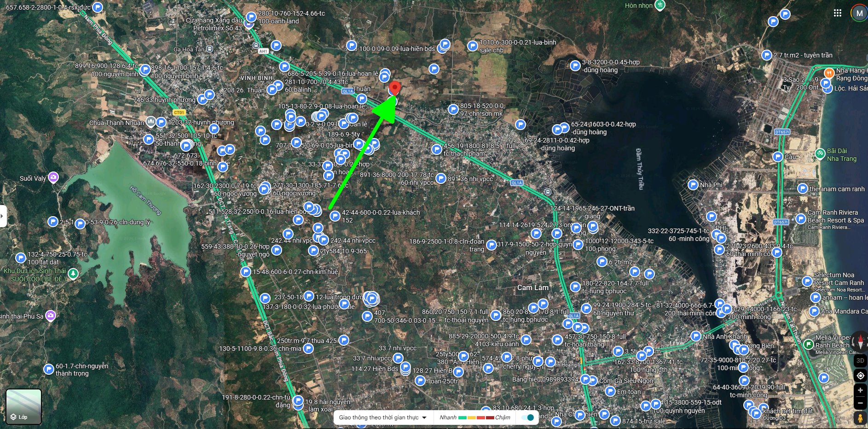
Task: Toggle the traffic layer switch off
Action: coord(527,418)
